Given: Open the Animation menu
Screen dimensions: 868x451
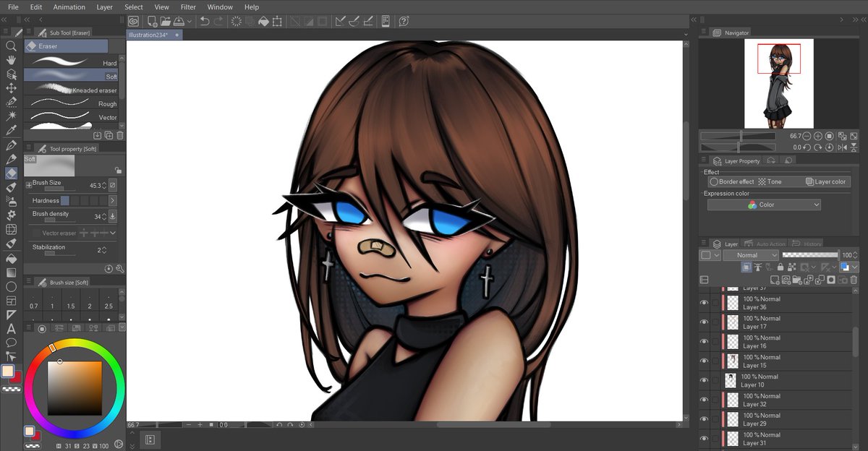Looking at the screenshot, I should coord(69,7).
